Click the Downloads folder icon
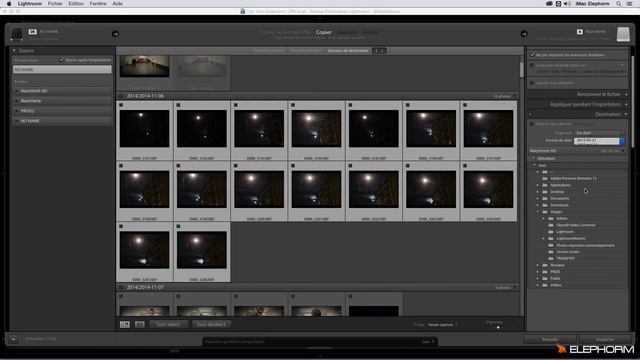 point(545,205)
